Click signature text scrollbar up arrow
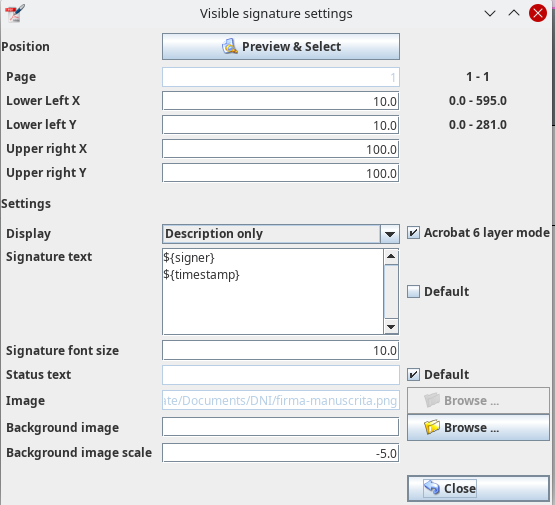This screenshot has height=505, width=555. click(x=391, y=257)
